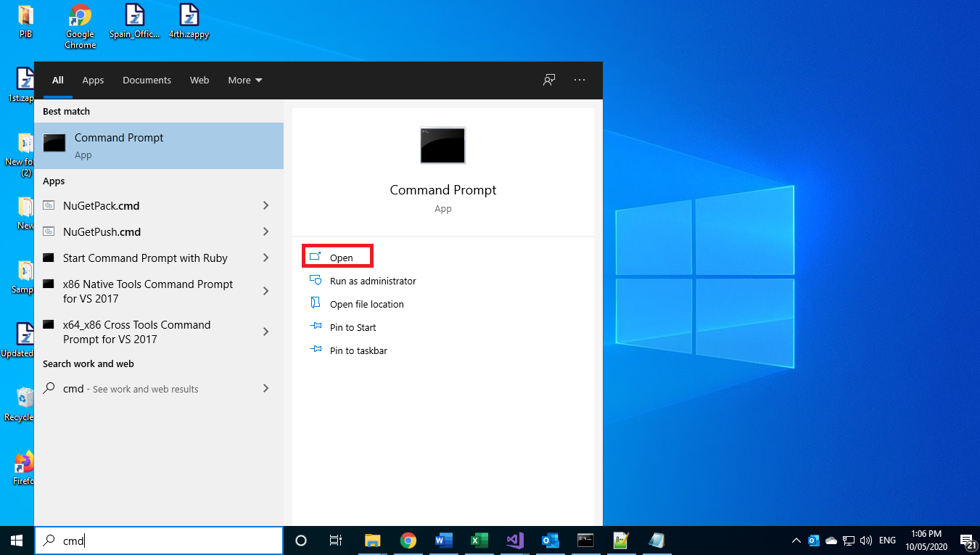The image size is (980, 555).
Task: Select the 4rth.zappy desktop file
Action: 189,22
